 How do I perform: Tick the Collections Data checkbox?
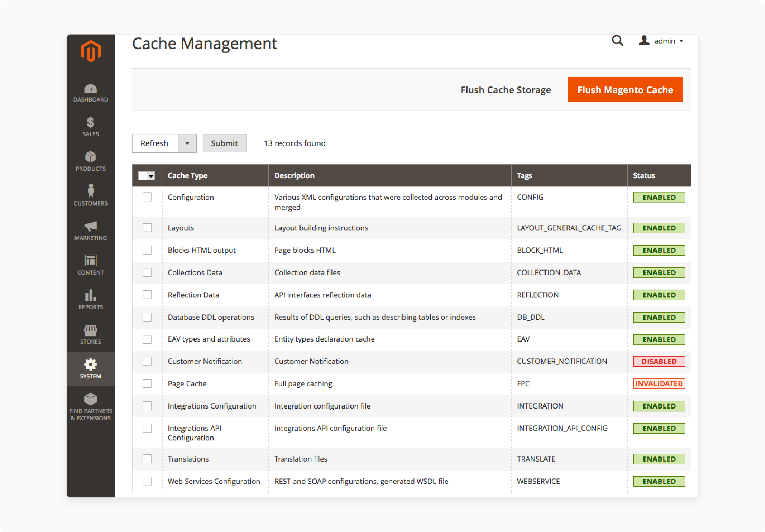(x=147, y=272)
